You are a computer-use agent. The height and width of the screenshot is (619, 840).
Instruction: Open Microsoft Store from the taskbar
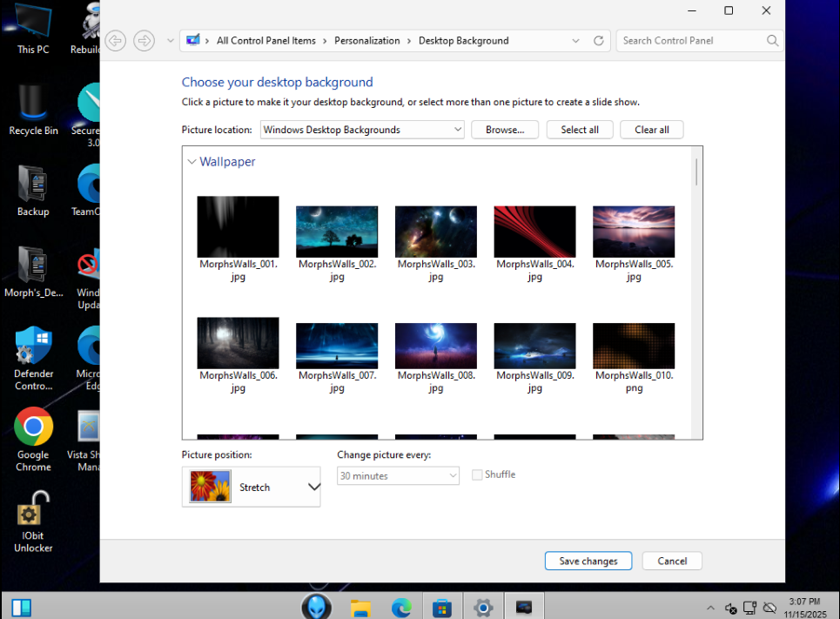coord(442,607)
